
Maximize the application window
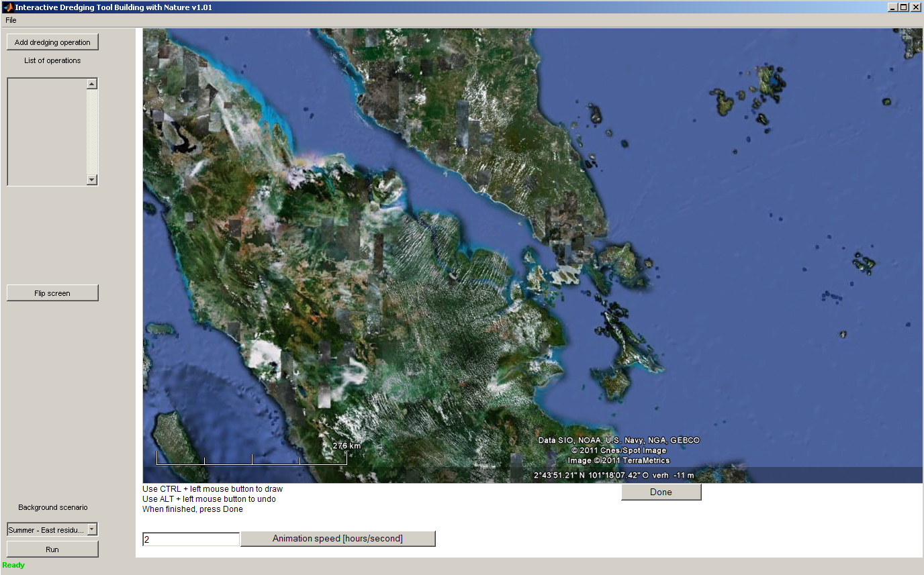pyautogui.click(x=904, y=7)
